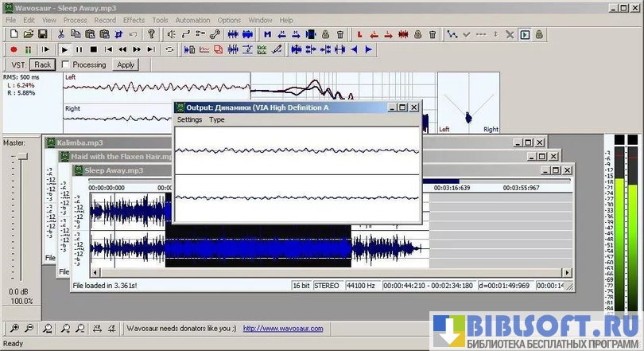
Task: Open the Effects menu
Action: coord(134,19)
